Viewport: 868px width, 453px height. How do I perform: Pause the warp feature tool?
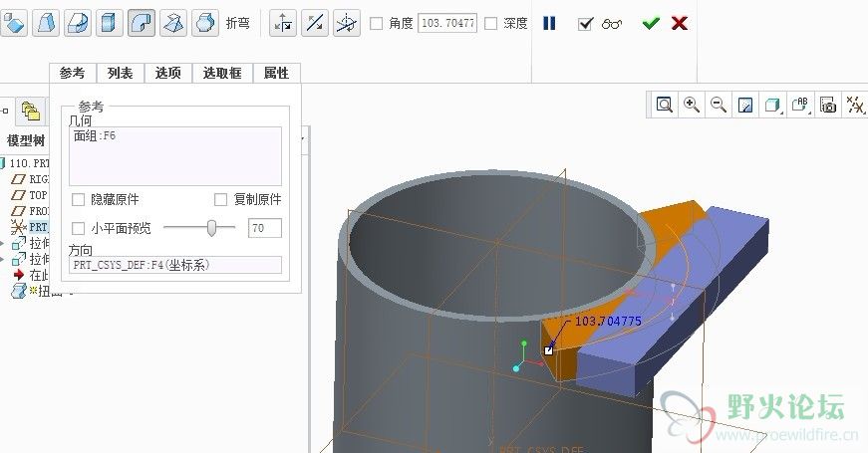(548, 23)
